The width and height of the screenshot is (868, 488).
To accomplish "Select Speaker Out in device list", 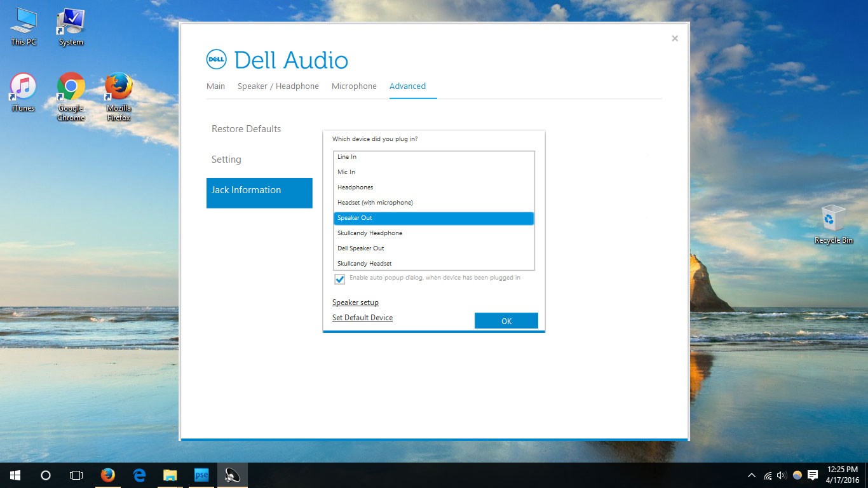I will click(434, 218).
